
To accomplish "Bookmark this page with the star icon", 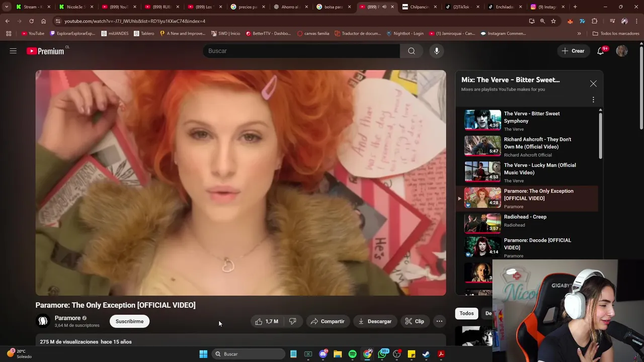I will (x=553, y=21).
